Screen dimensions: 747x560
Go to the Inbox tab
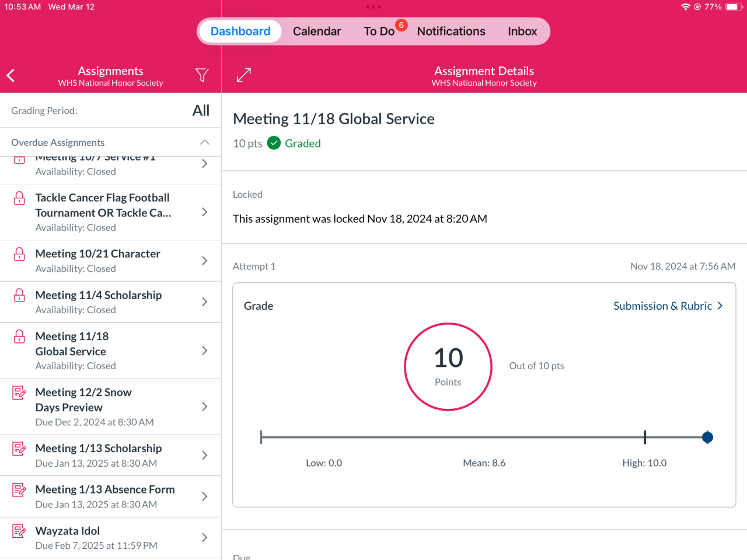tap(522, 32)
